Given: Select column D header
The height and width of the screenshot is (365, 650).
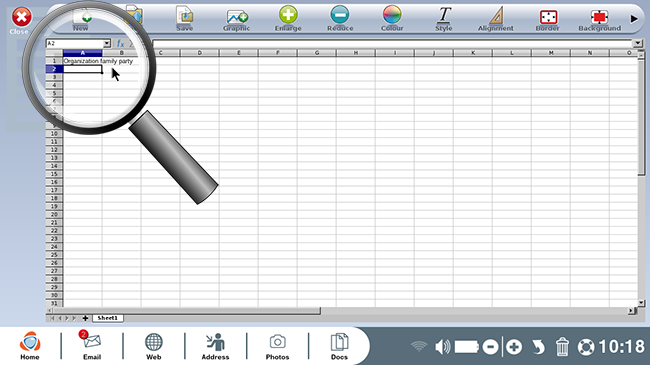Looking at the screenshot, I should tap(199, 53).
